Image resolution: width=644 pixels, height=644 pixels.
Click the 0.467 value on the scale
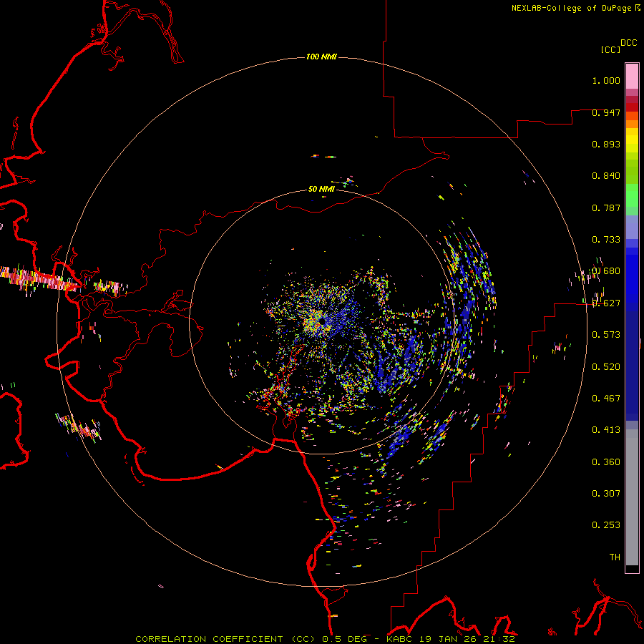(606, 398)
